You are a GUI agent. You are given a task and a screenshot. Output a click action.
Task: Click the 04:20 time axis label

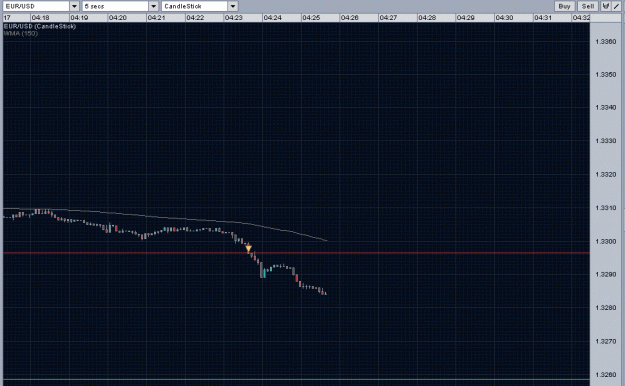118,18
